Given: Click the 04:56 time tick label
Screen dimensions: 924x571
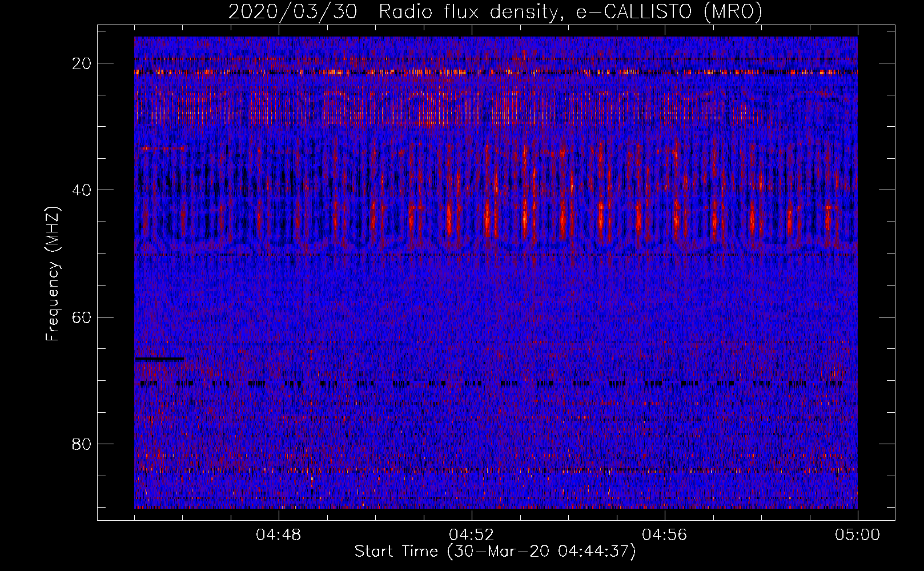Looking at the screenshot, I should coord(665,535).
